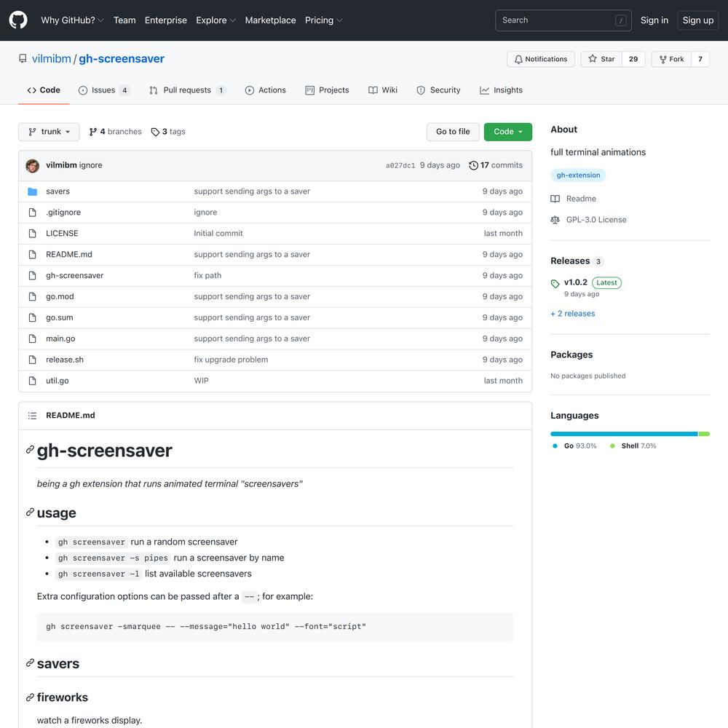728x728 pixels.
Task: Switch to the Insights tab
Action: [x=501, y=90]
